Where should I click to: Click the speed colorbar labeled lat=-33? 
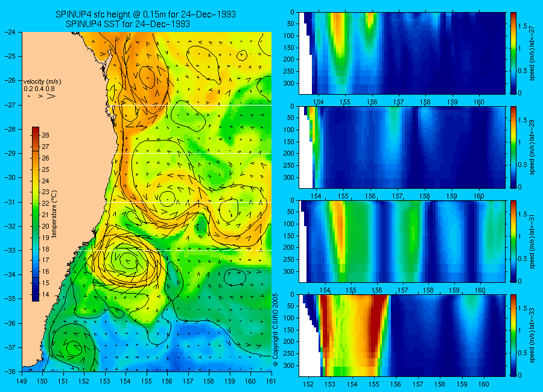coord(513,335)
